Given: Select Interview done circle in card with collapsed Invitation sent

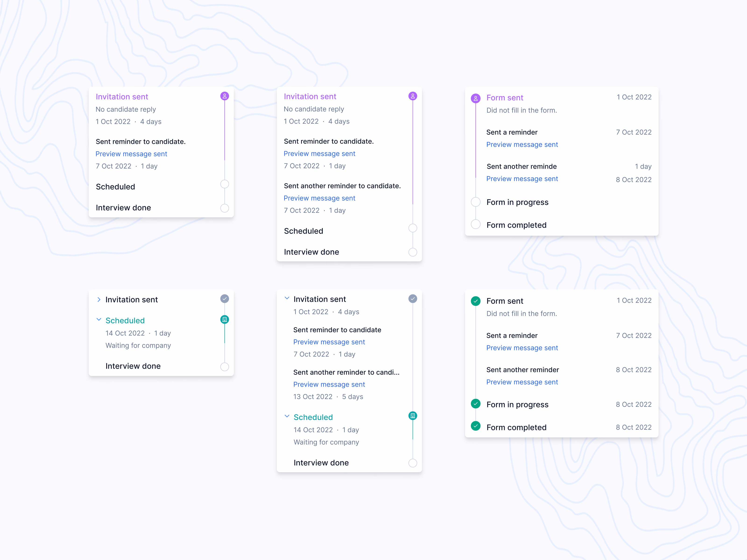Looking at the screenshot, I should point(225,367).
